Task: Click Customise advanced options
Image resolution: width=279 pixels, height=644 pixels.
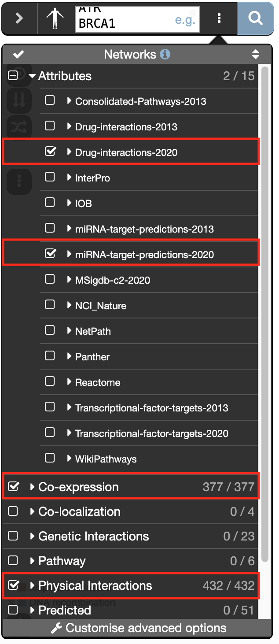Action: (146, 628)
